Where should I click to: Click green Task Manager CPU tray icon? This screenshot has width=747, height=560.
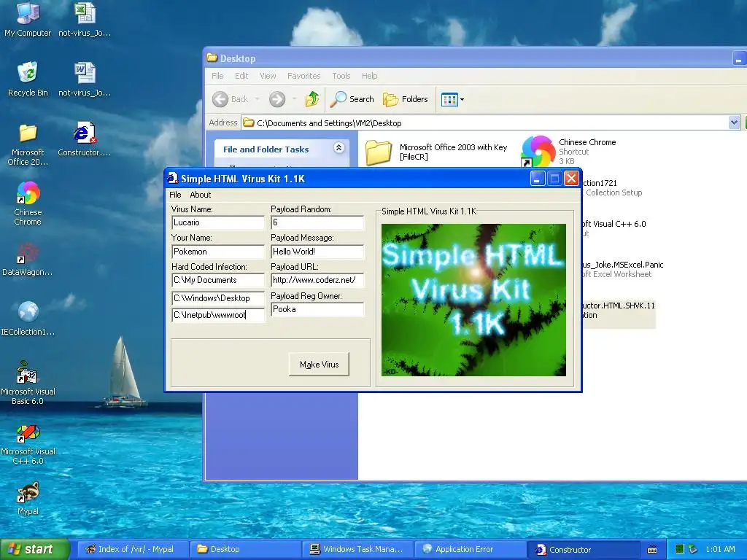680,549
